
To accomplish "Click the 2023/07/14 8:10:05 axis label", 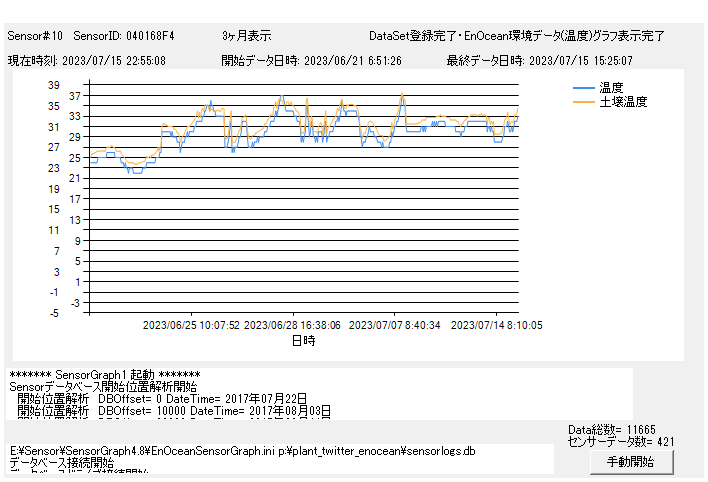I will (x=496, y=325).
